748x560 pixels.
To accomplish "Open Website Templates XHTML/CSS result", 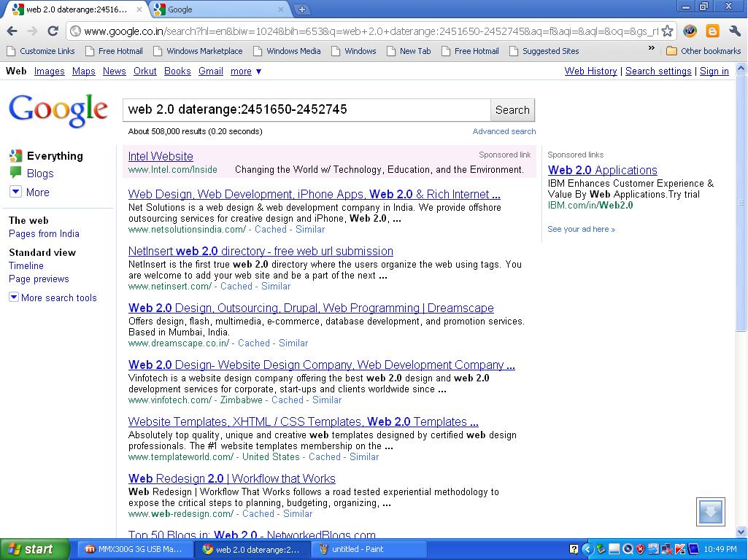I will click(x=303, y=421).
